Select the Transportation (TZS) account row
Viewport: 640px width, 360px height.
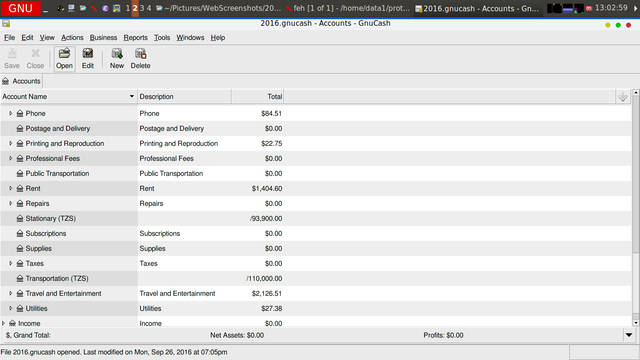click(316, 278)
